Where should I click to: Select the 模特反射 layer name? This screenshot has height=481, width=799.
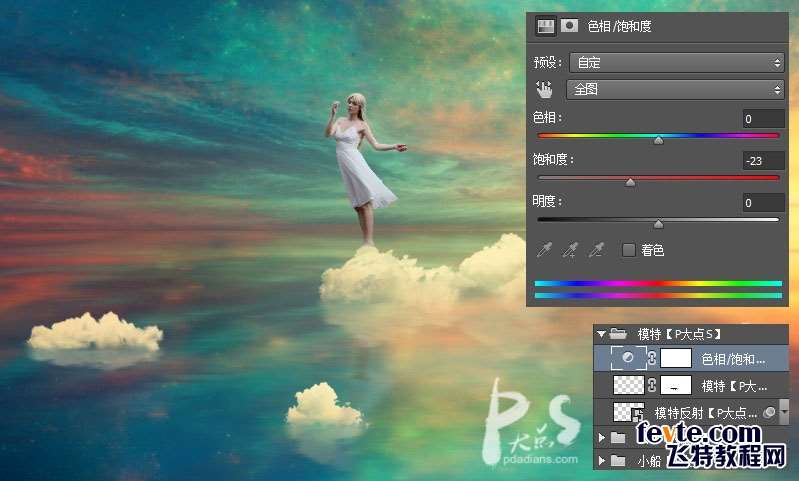coord(706,412)
